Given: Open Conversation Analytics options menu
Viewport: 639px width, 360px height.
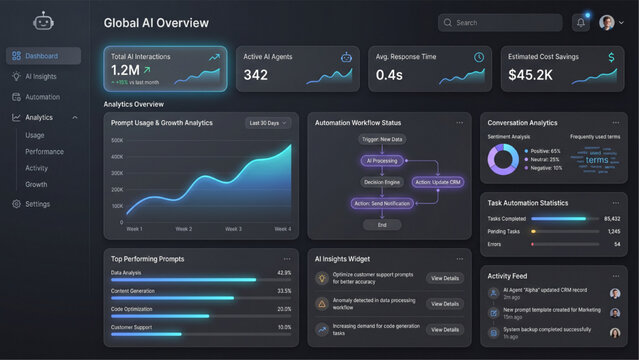Looking at the screenshot, I should click(616, 123).
